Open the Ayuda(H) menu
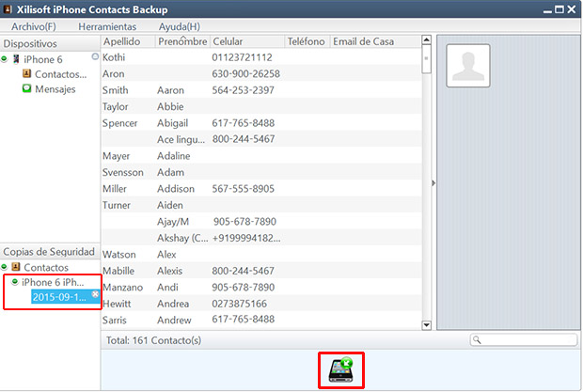Viewport: 583px width, 392px height. (180, 26)
